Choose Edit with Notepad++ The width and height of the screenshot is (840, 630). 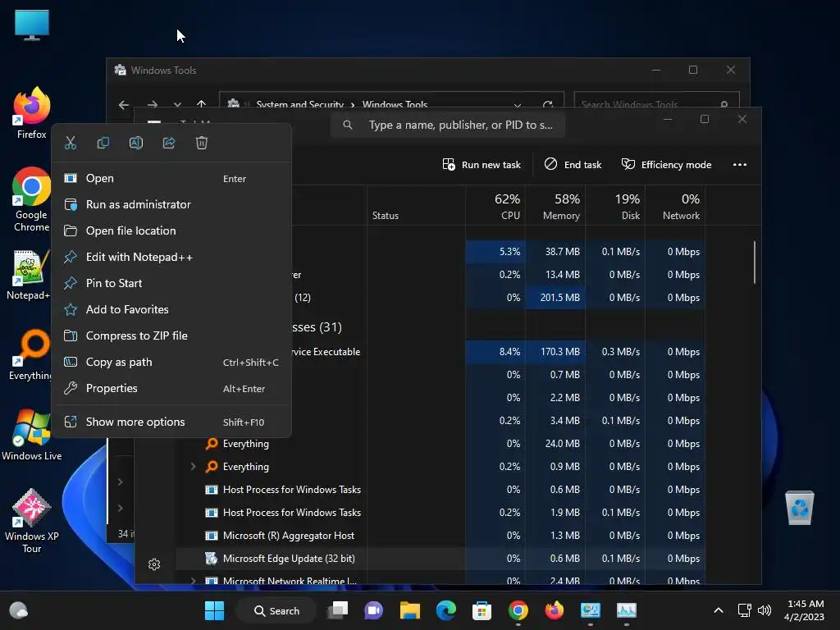point(171,257)
